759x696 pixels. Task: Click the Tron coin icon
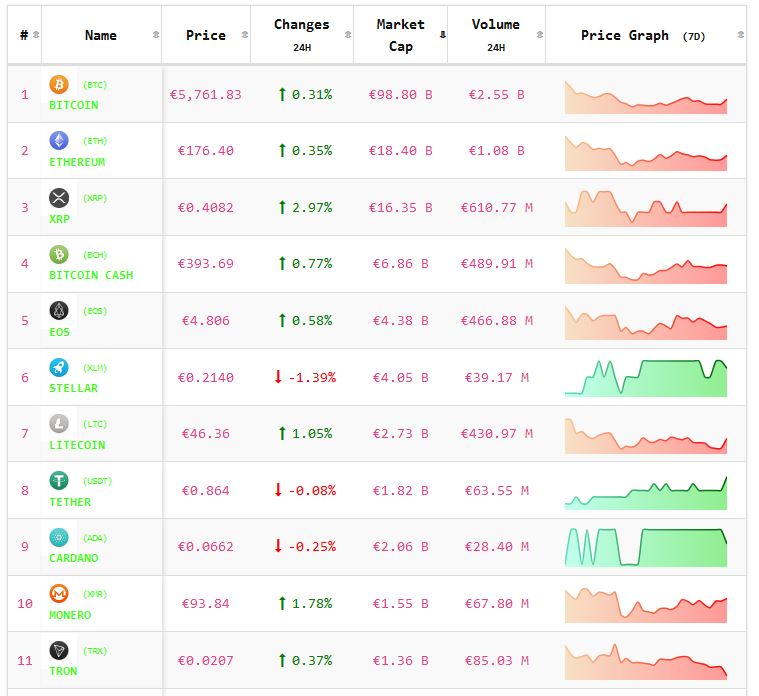59,651
